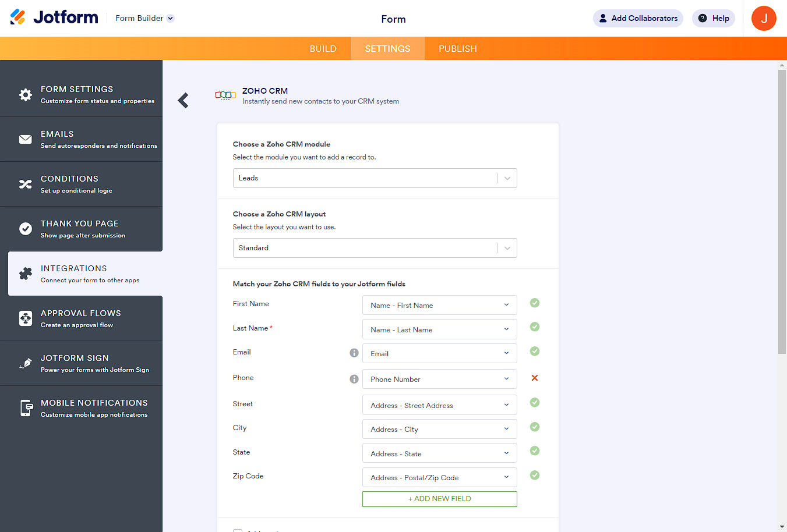Click the red X beside Phone Number
The width and height of the screenshot is (787, 532).
534,378
